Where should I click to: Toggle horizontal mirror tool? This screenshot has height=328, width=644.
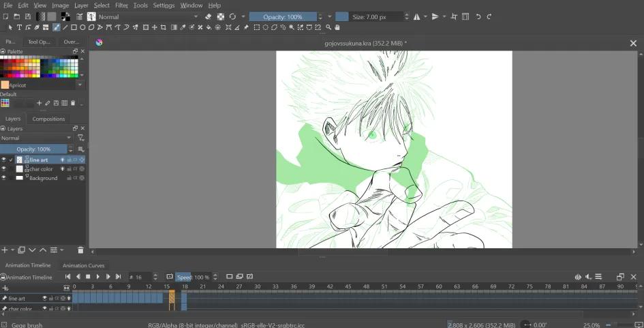[x=416, y=16]
